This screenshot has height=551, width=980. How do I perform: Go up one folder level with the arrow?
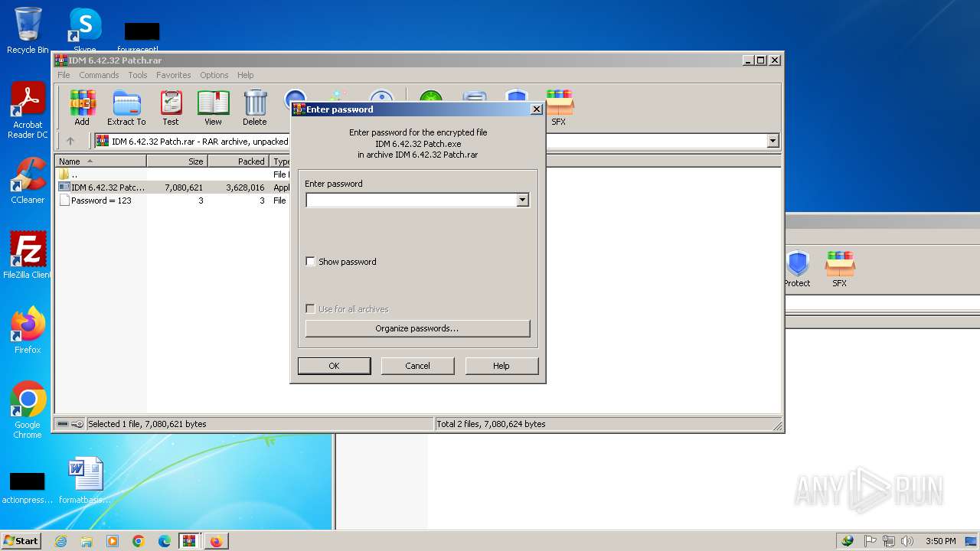70,141
